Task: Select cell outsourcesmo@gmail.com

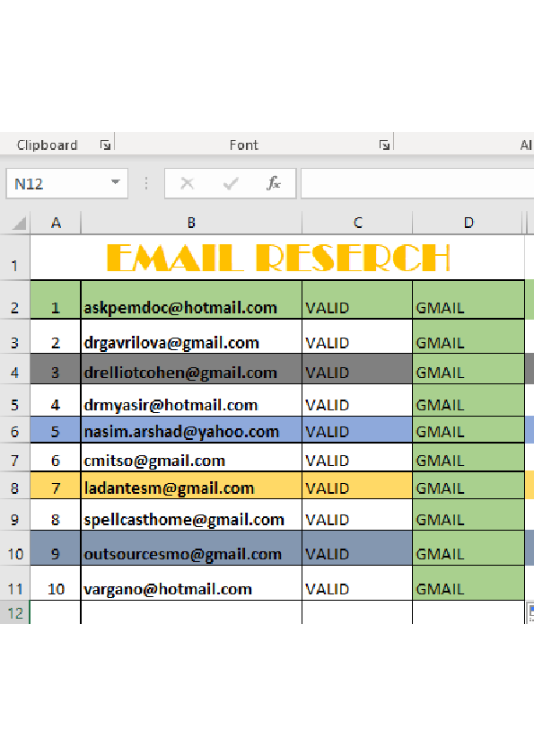Action: (191, 549)
